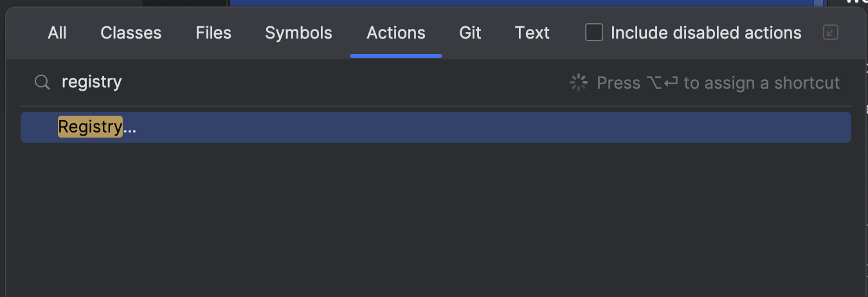
Task: Click the "Include disabled actions" label text
Action: tap(706, 33)
